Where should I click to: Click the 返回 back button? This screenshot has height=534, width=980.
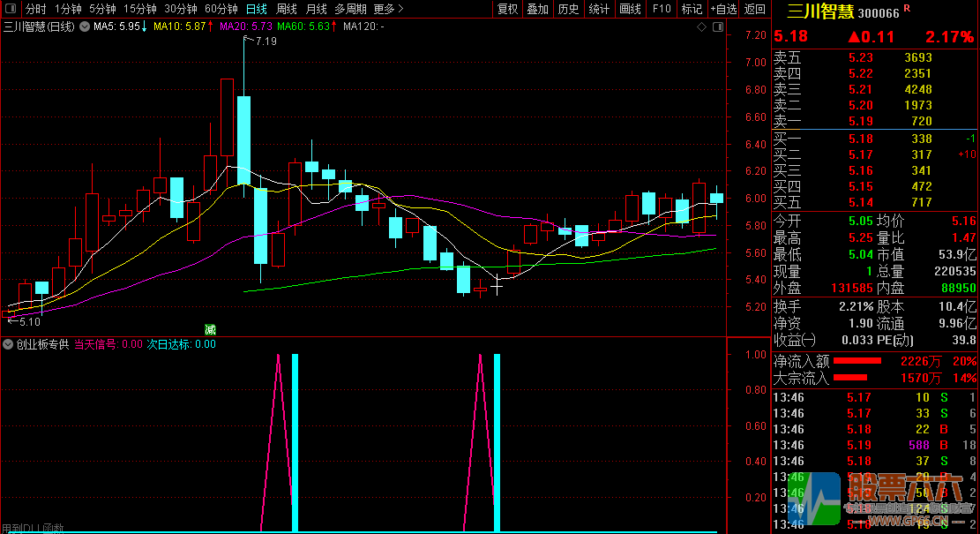(755, 9)
